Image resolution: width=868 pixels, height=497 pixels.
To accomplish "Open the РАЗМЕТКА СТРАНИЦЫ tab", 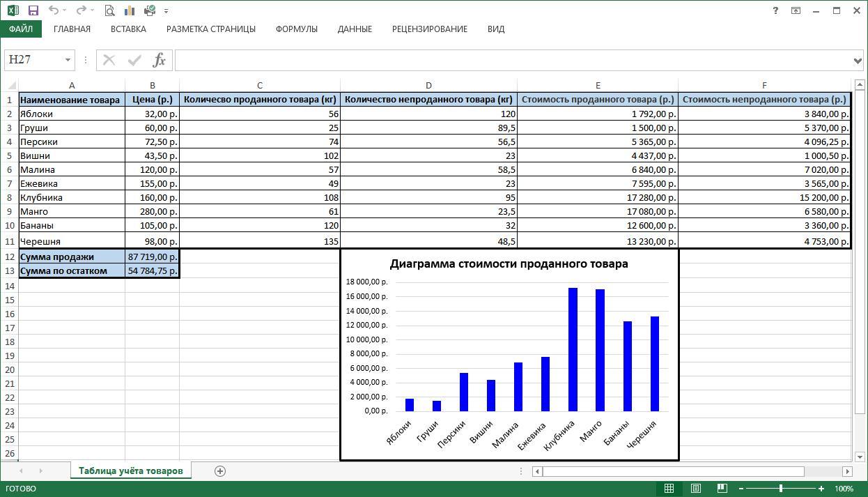I will [x=211, y=29].
